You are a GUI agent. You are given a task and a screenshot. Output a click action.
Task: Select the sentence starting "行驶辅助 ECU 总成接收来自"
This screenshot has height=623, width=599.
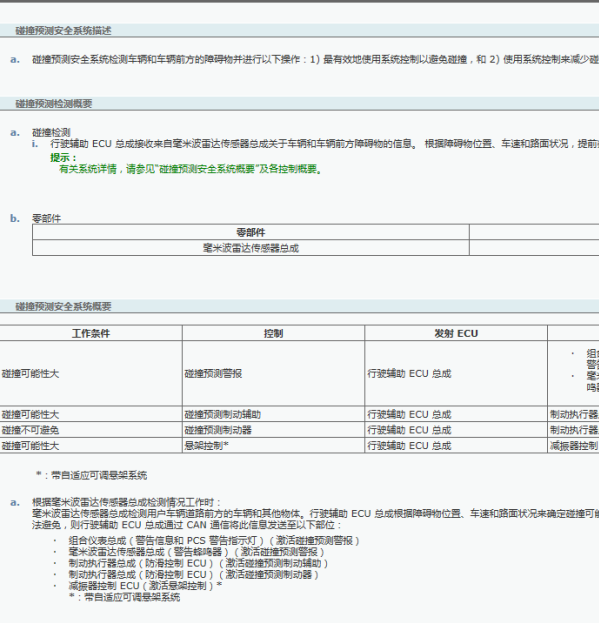[325, 143]
